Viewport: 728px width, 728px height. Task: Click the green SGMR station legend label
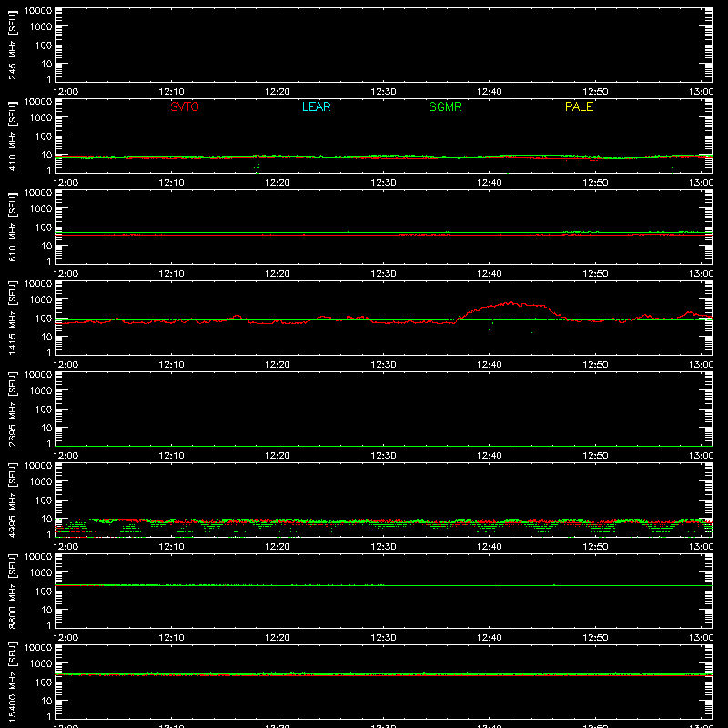[445, 106]
